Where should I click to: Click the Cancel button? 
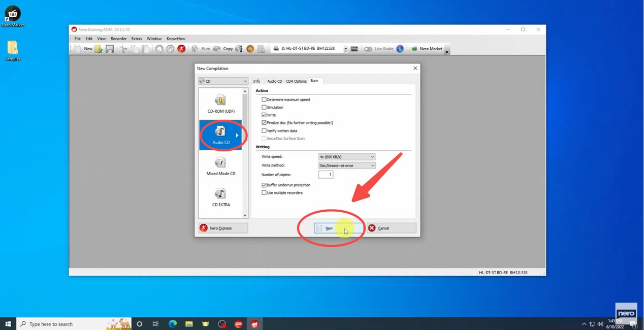point(392,228)
